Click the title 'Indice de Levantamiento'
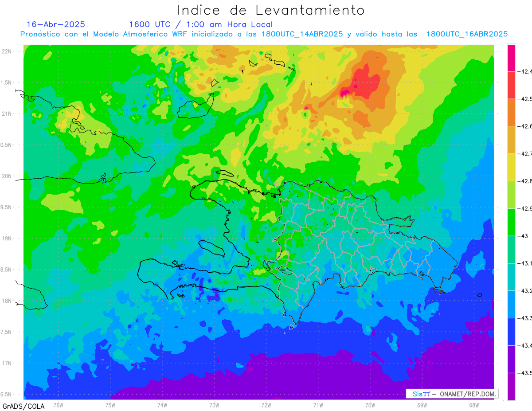This screenshot has width=532, height=411. coord(271,10)
